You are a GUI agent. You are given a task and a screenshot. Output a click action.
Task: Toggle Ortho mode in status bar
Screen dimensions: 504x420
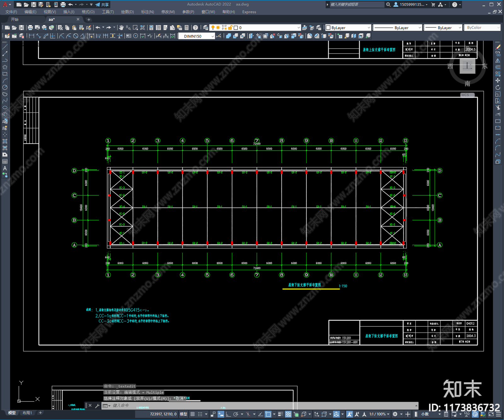point(228,414)
